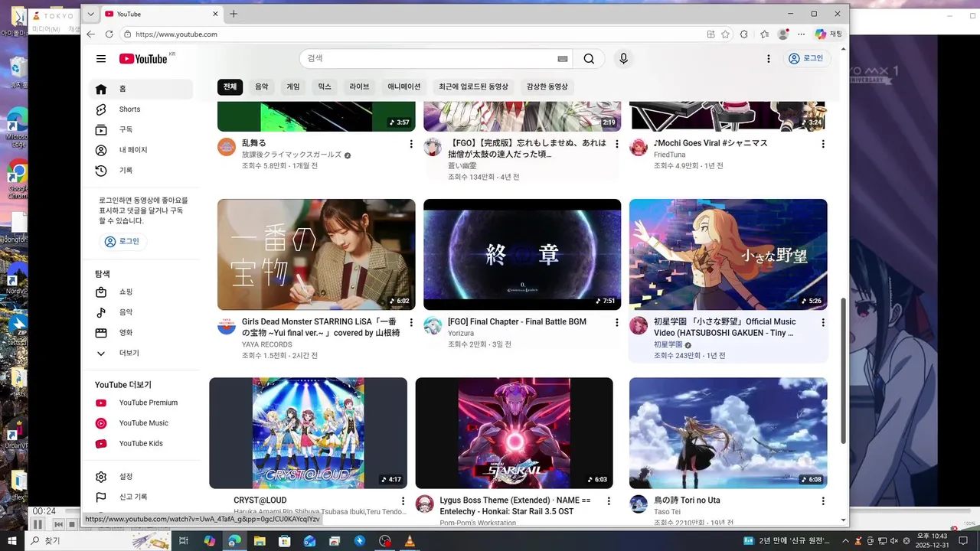Click the page vertical scrollbar thumb

(844, 370)
